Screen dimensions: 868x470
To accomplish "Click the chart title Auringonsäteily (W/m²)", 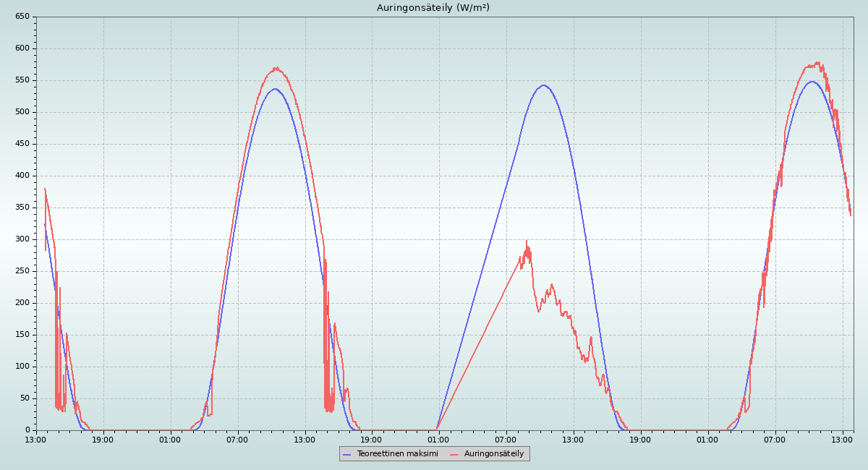I will [x=433, y=8].
